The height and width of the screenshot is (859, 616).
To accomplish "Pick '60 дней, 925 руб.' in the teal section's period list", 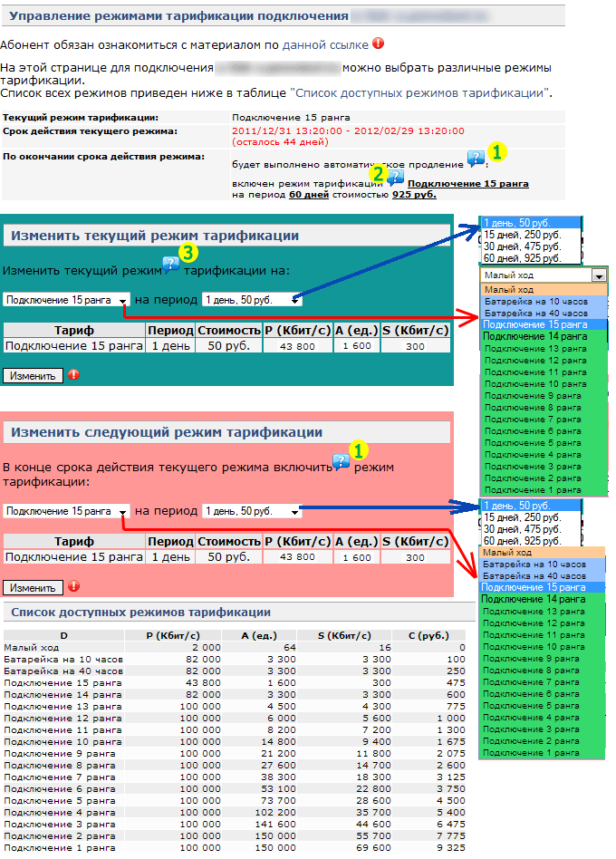I will pos(531,258).
